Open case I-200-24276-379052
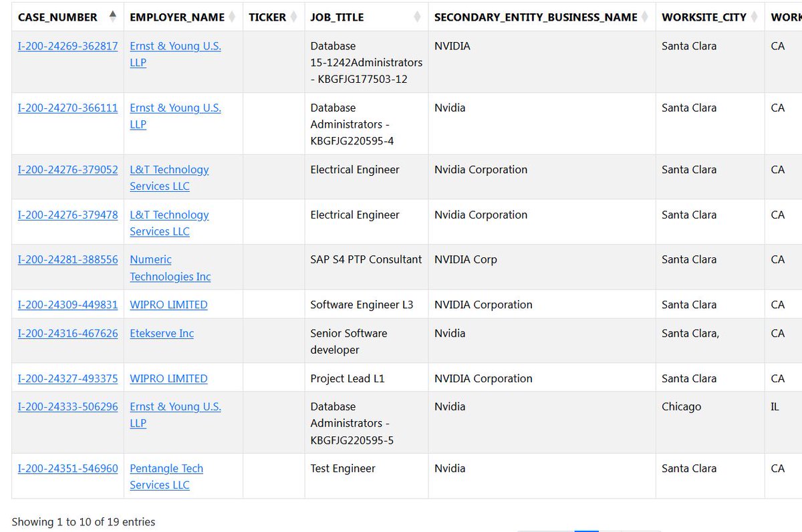Screen dimensions: 802x532 68,170
